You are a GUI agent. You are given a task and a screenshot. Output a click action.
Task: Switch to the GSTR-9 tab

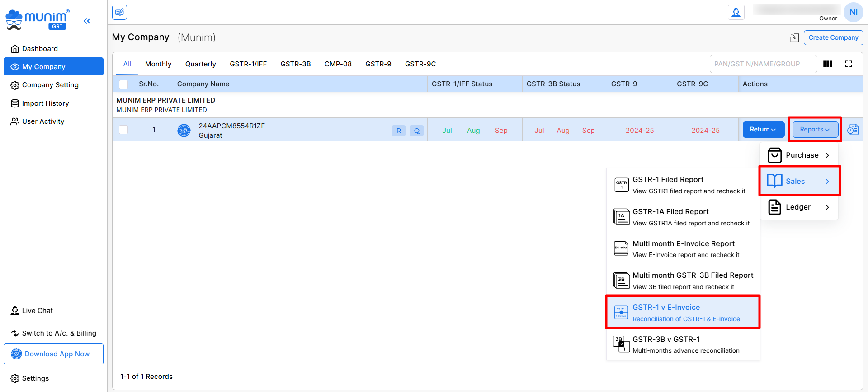[x=378, y=64]
